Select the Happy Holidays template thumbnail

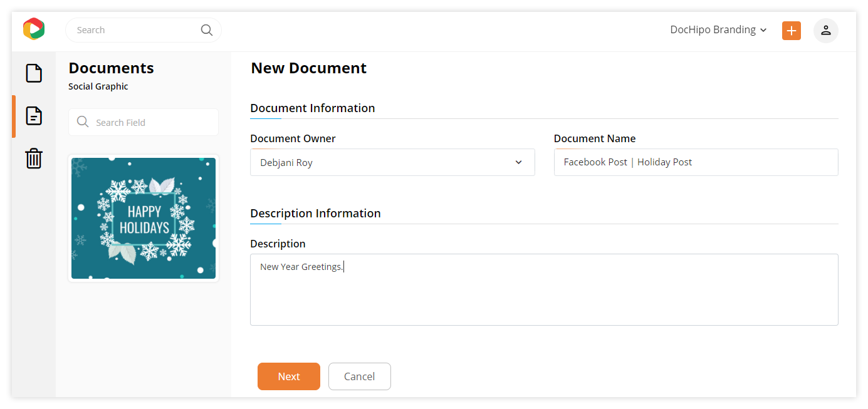point(144,218)
